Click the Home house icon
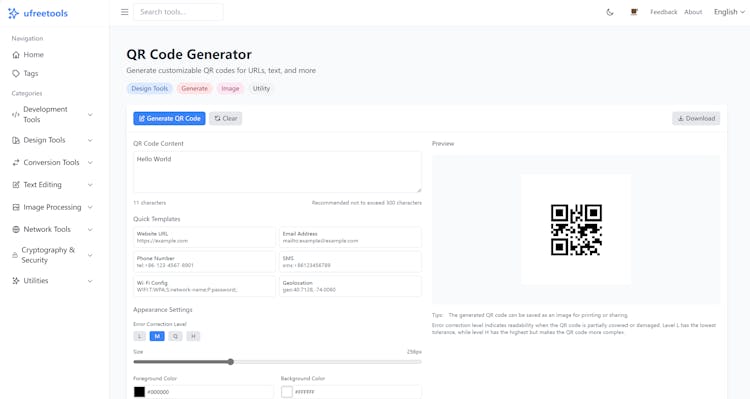 [x=16, y=55]
